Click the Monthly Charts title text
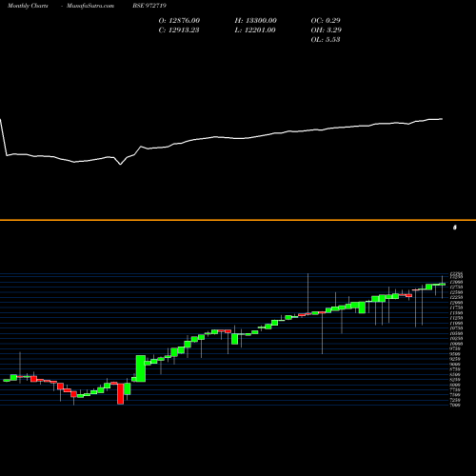Screen dimensions: 476x476 28,6
